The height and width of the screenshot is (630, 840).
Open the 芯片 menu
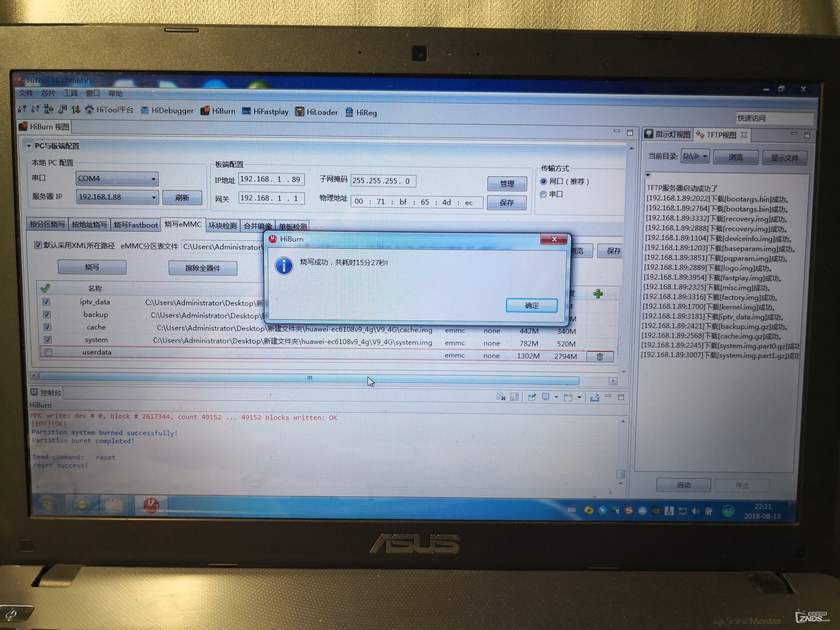48,93
